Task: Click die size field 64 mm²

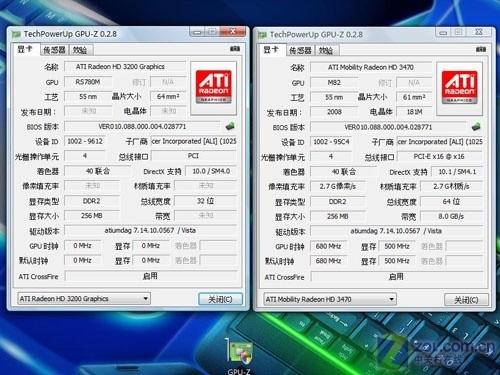Action: (x=168, y=96)
